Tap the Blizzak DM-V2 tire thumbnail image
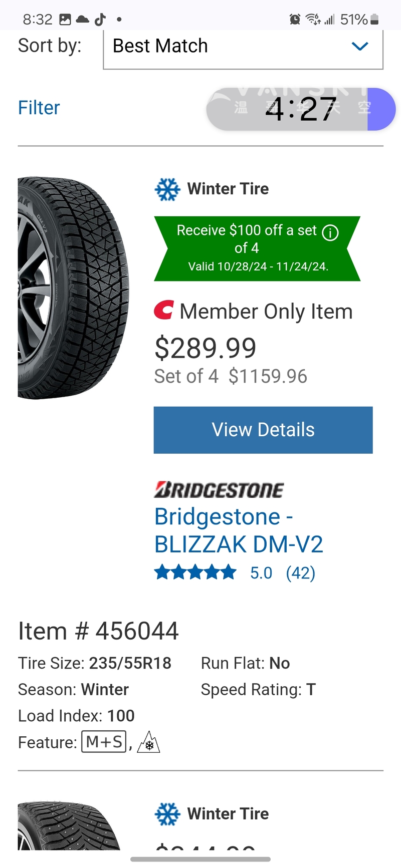The height and width of the screenshot is (868, 401). click(73, 288)
